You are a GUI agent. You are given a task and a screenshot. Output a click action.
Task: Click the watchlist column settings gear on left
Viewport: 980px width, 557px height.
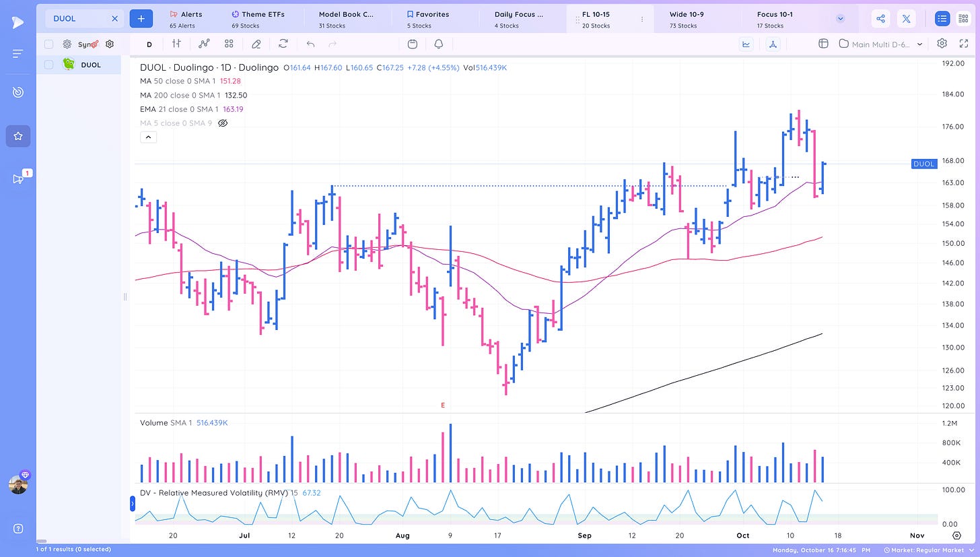click(67, 44)
